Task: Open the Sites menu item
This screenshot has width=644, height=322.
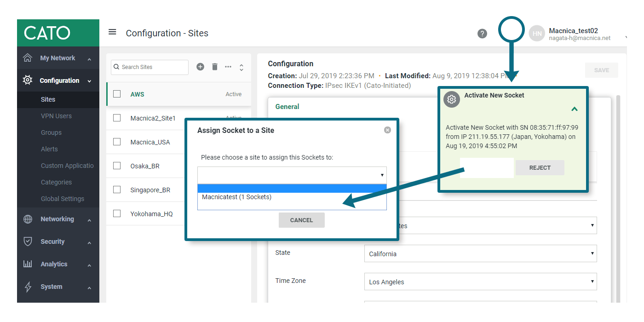Action: click(x=48, y=99)
